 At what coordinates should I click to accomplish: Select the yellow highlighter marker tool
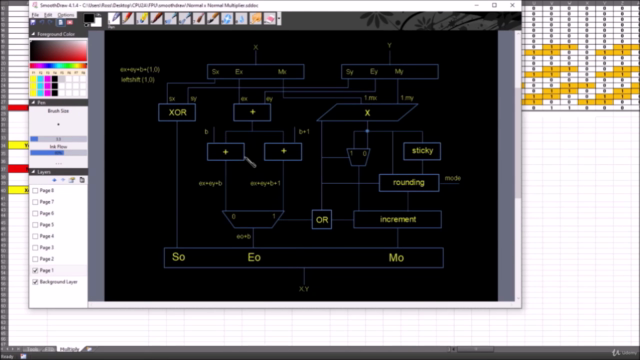click(x=142, y=19)
